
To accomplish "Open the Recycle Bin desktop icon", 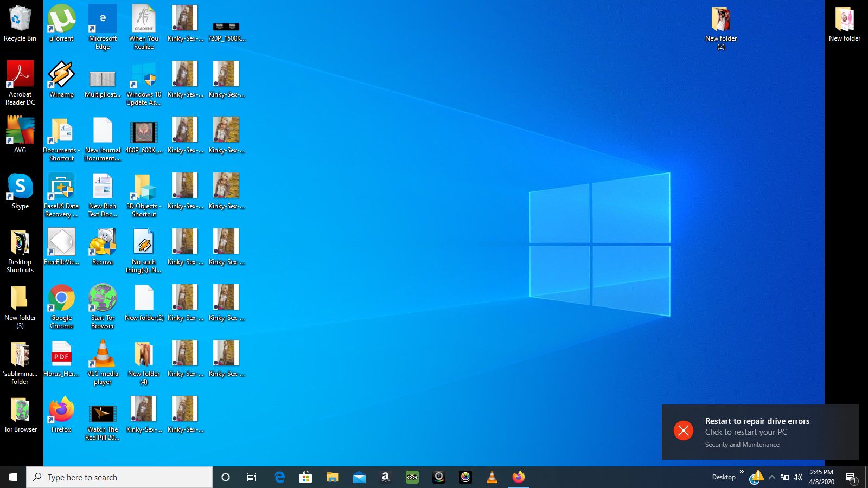I will click(20, 24).
